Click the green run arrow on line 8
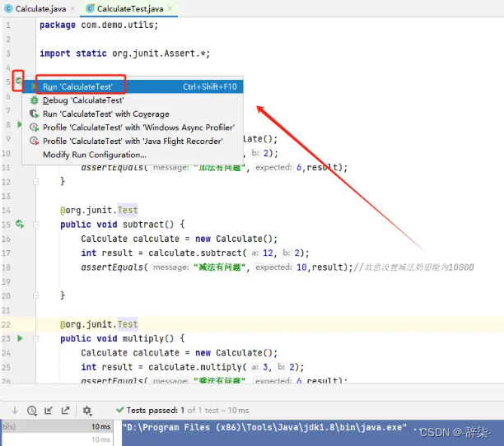 click(x=20, y=124)
